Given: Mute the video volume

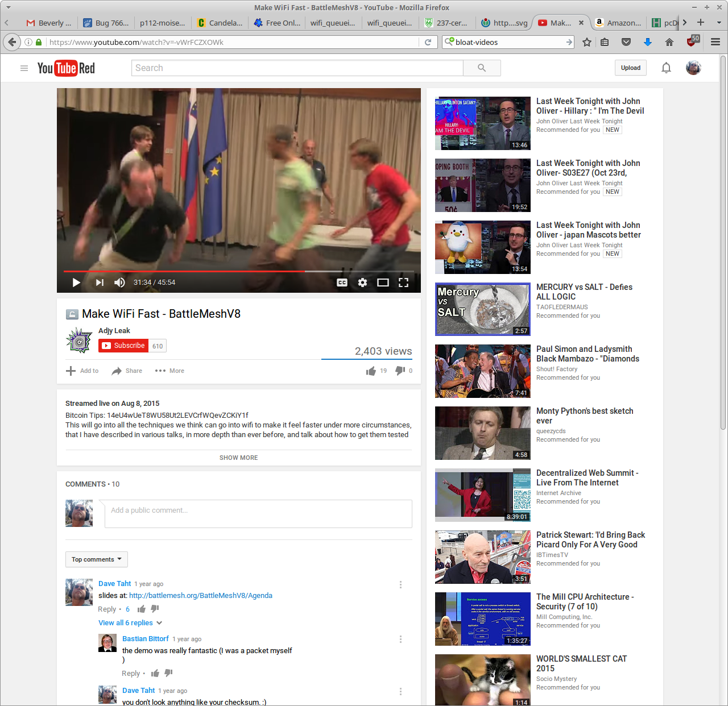Looking at the screenshot, I should point(119,283).
